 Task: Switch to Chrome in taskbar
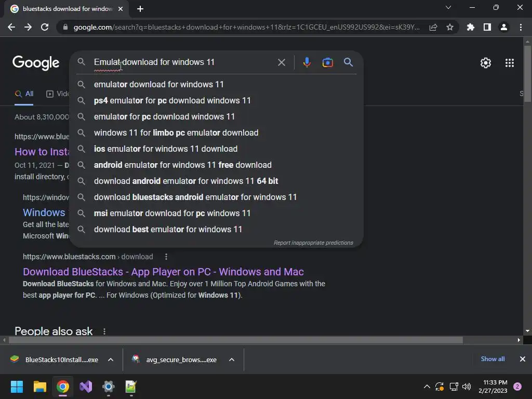63,387
